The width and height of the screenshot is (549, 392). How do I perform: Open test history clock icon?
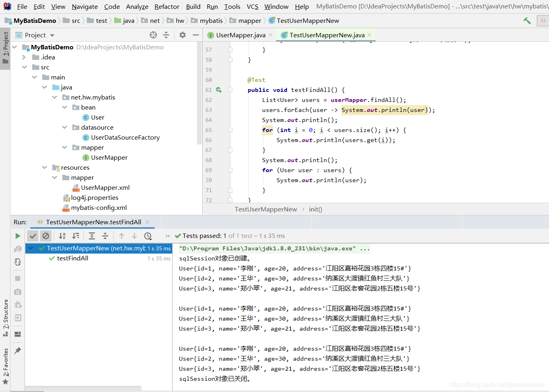[148, 236]
